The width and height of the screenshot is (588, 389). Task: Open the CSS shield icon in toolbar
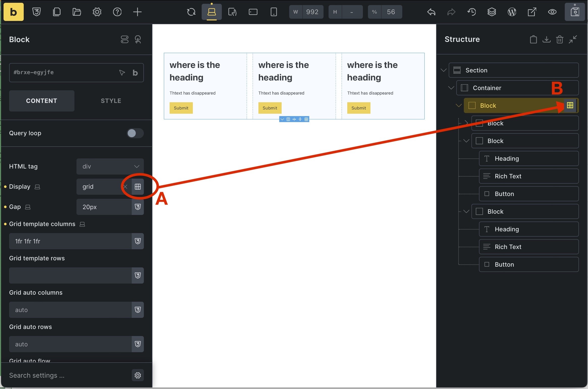point(37,12)
